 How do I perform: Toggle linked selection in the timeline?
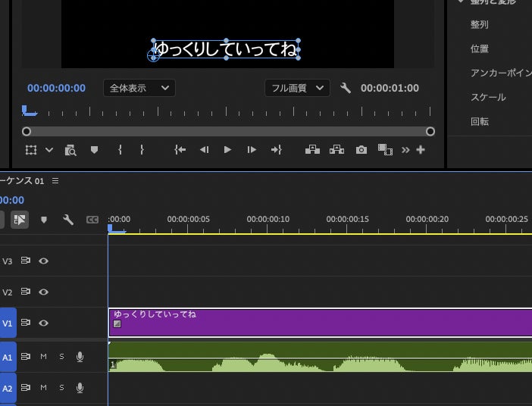coord(20,220)
